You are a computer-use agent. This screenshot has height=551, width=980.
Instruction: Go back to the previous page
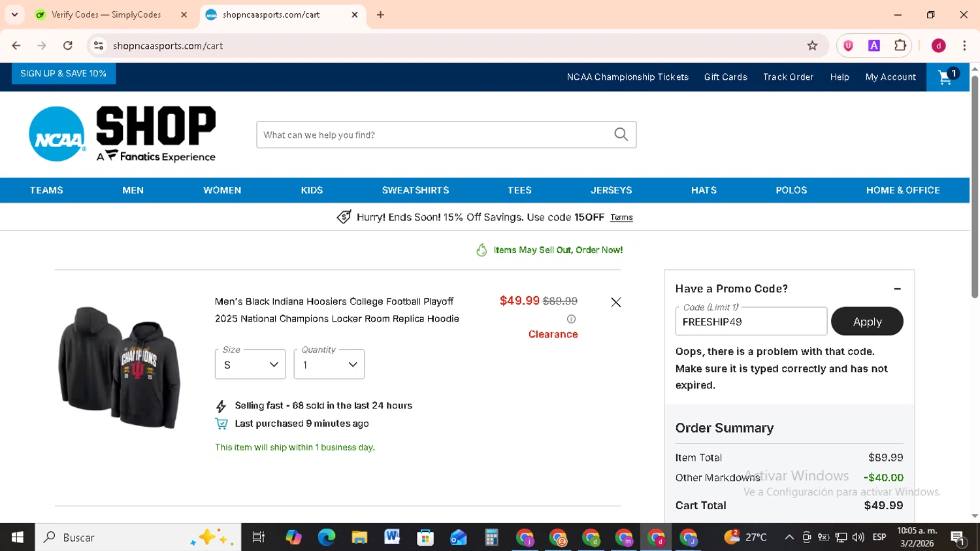pos(16,46)
